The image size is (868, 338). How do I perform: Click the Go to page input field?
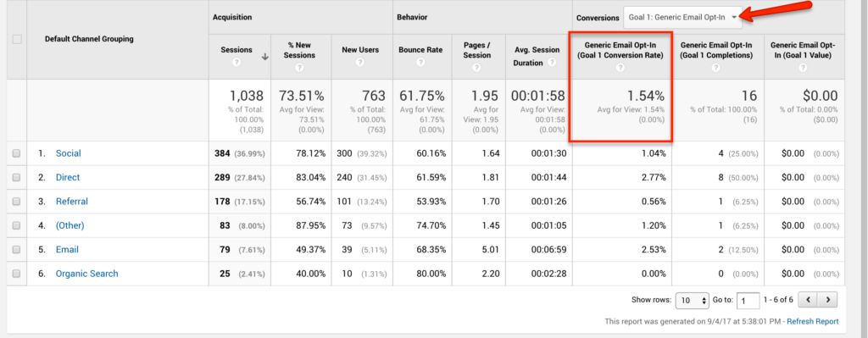click(x=748, y=301)
